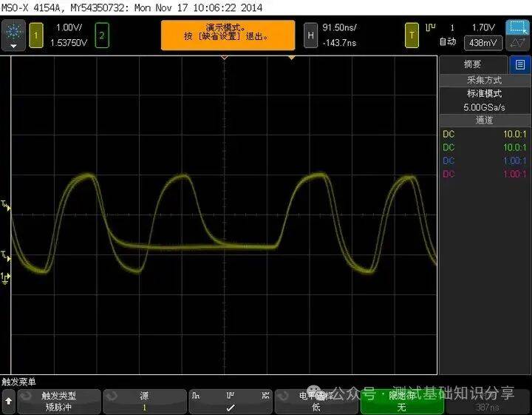Click the horizontal timebase H icon

[x=311, y=34]
